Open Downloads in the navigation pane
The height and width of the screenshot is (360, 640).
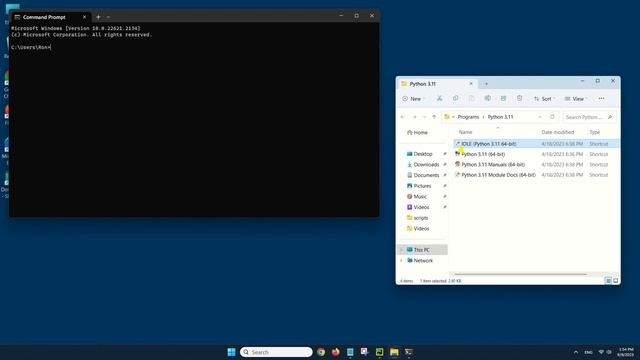click(423, 164)
